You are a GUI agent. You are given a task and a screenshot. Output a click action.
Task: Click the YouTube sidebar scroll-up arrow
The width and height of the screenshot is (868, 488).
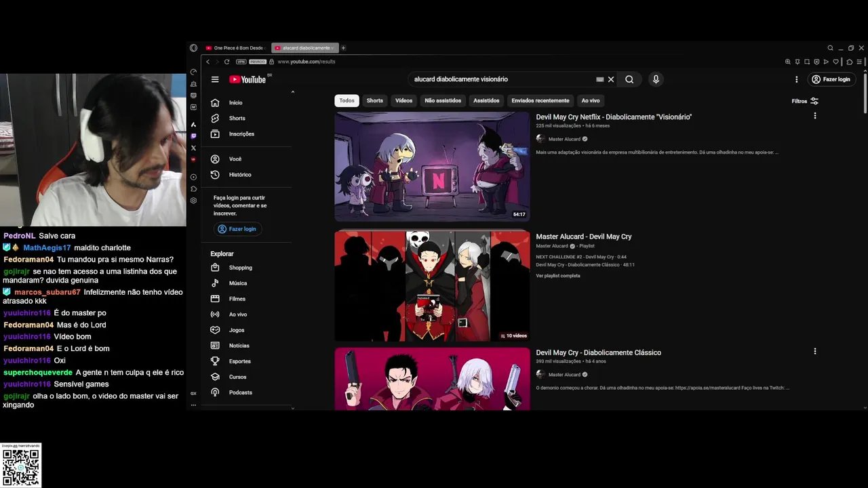coord(293,92)
